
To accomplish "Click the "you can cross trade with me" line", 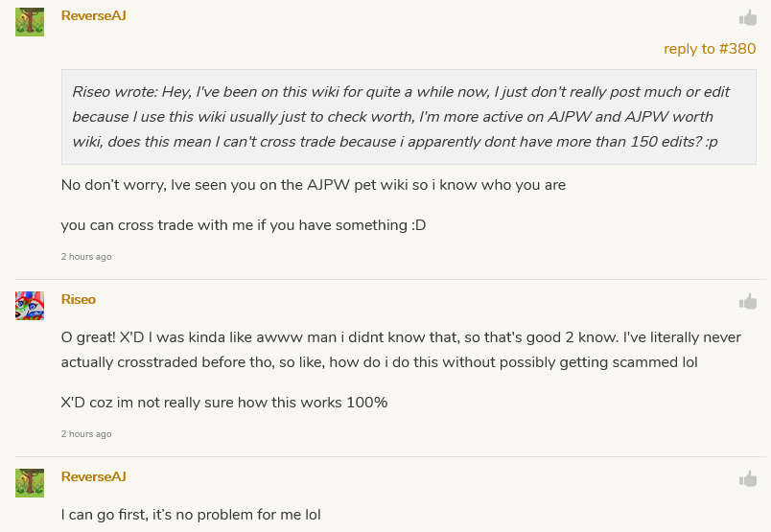I will pos(243,225).
